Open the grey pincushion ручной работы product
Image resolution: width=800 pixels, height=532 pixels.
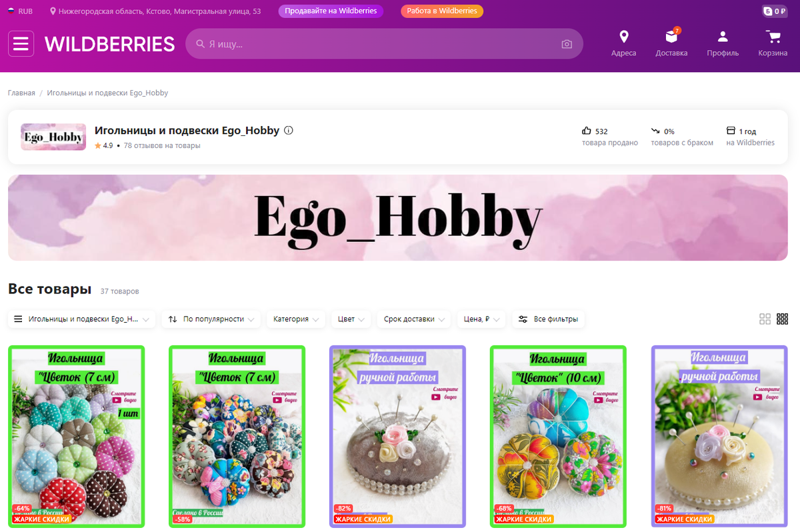point(398,436)
